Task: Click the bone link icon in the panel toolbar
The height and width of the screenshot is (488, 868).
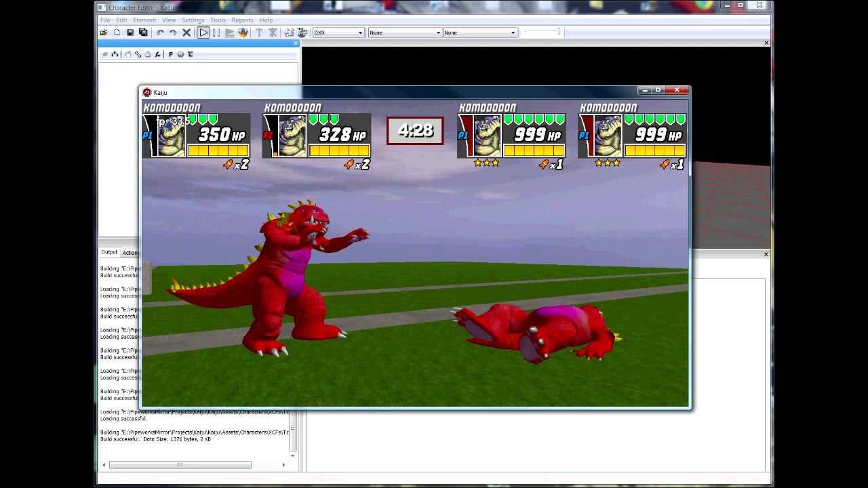Action: (138, 54)
